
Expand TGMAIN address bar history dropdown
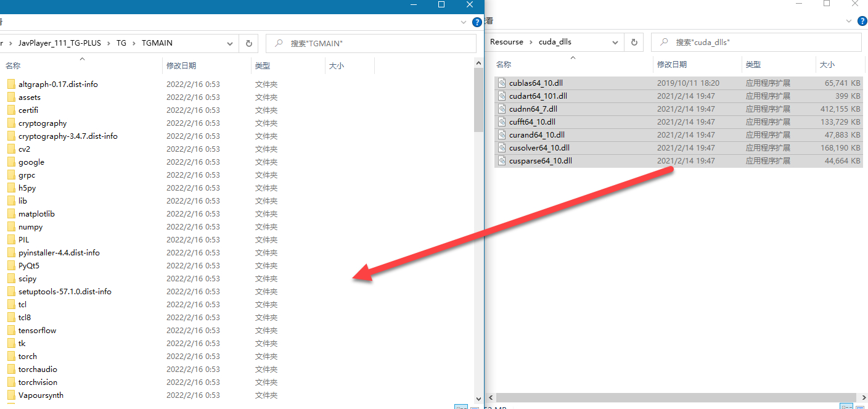tap(230, 43)
